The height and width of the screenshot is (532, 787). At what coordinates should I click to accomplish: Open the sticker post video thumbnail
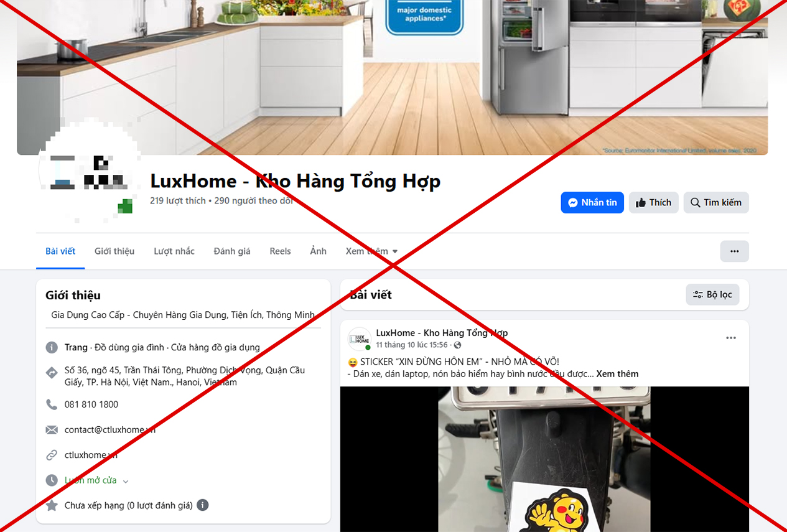(x=544, y=459)
